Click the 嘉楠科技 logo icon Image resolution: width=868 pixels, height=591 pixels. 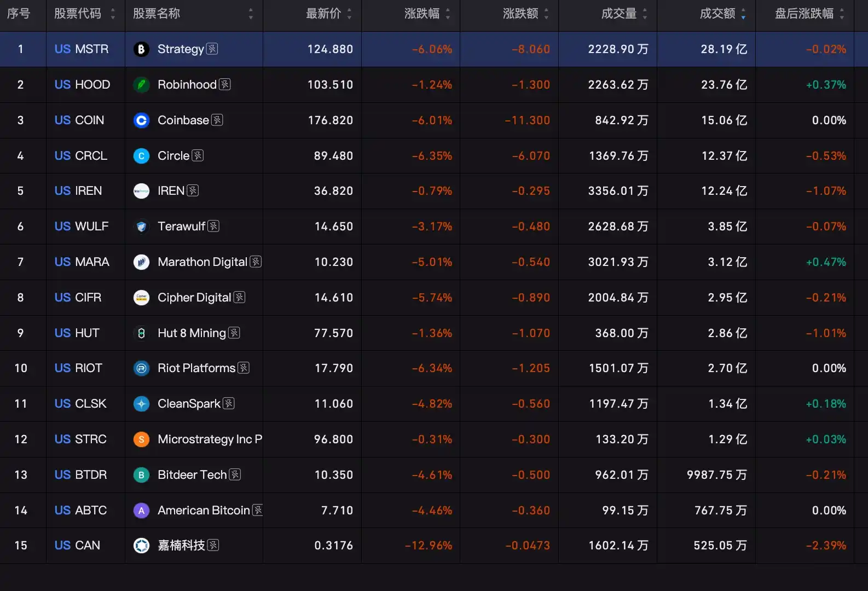[141, 546]
